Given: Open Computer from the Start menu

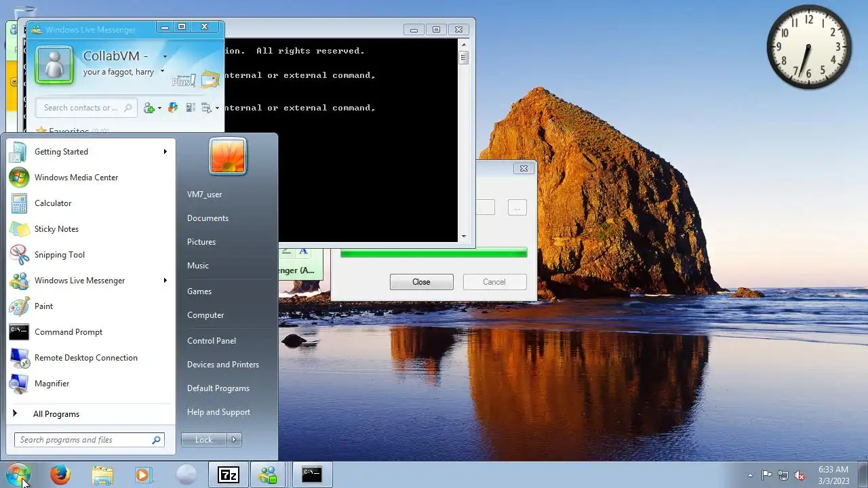Looking at the screenshot, I should pos(205,315).
